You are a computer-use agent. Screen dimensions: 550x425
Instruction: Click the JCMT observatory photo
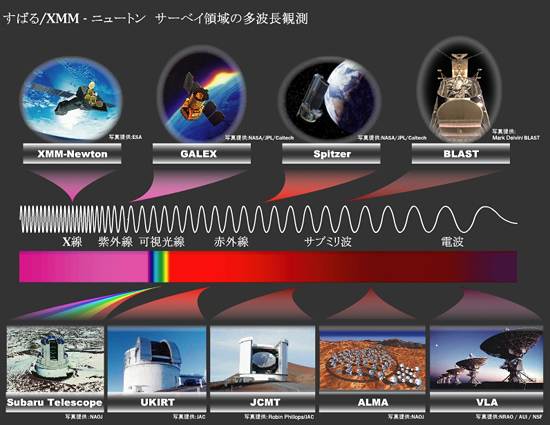click(262, 359)
